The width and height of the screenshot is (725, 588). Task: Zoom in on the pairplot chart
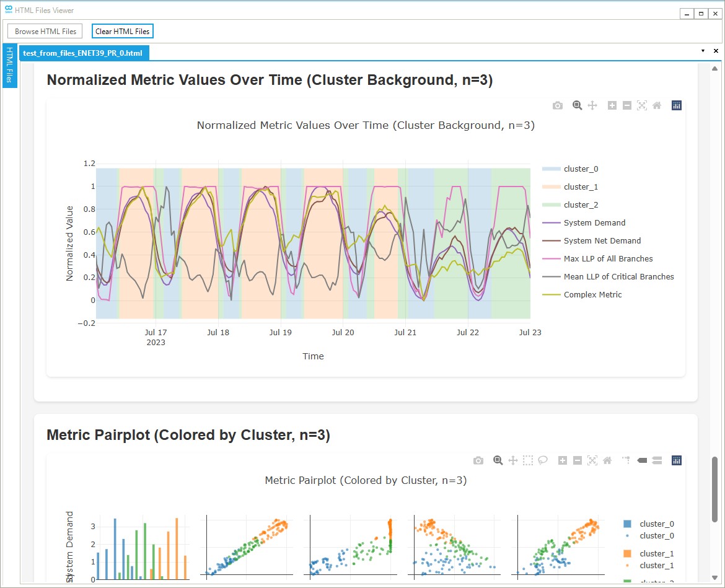click(x=563, y=460)
